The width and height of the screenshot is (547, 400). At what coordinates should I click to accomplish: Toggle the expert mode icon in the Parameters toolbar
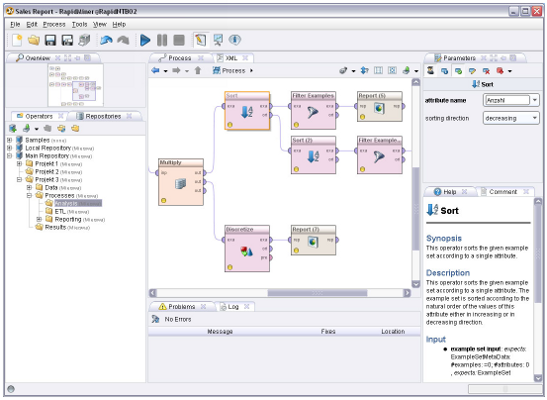tap(430, 70)
